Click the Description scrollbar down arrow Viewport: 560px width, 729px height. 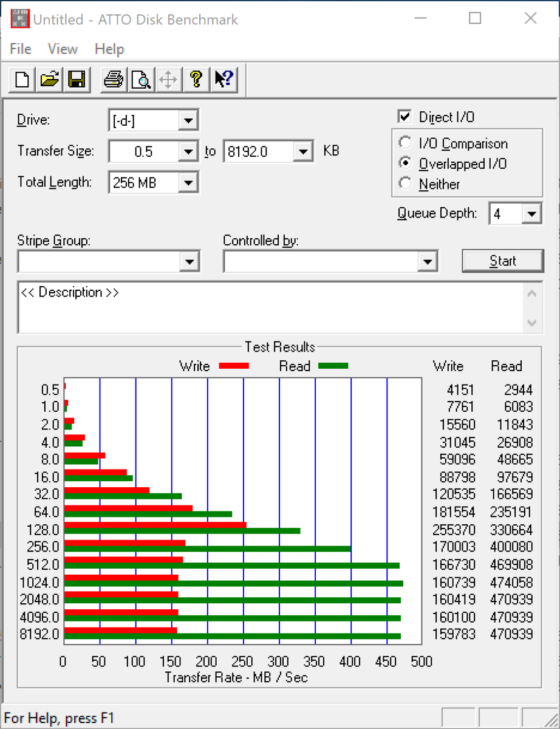531,322
